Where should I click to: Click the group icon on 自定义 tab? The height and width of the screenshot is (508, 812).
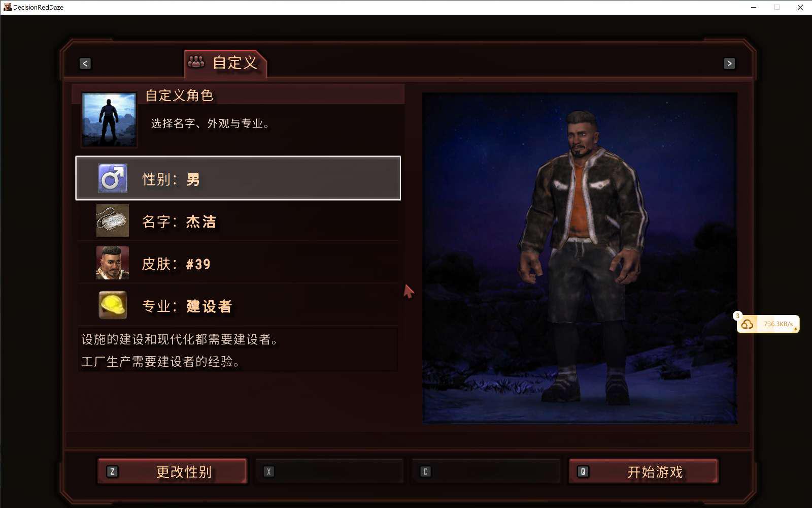coord(196,62)
